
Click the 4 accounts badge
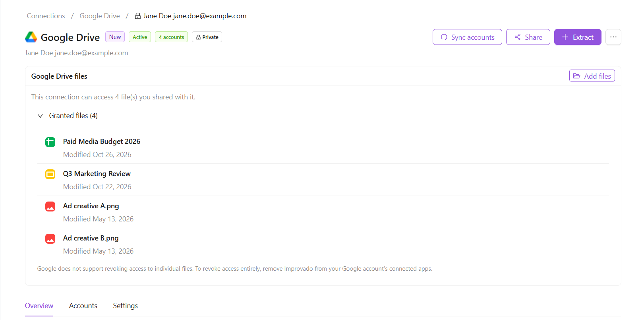171,37
